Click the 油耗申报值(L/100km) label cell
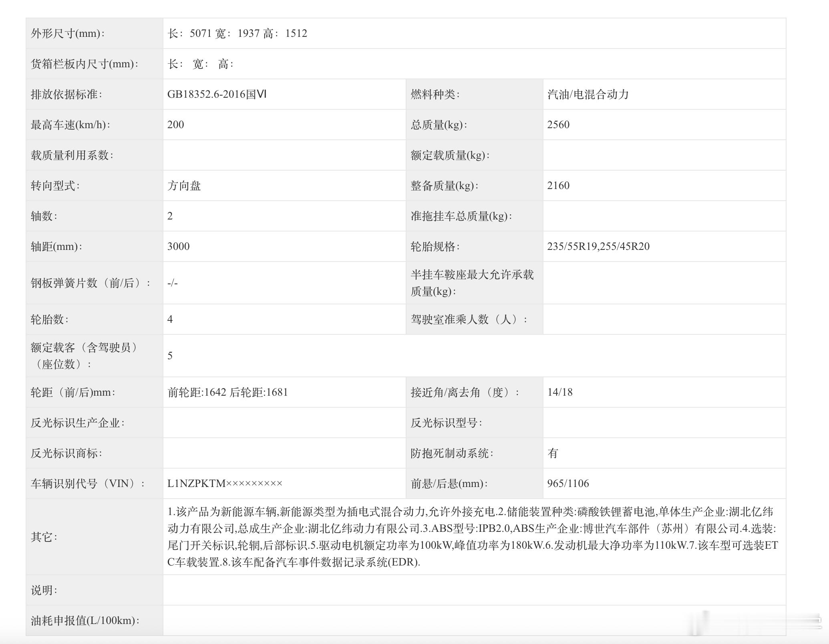The height and width of the screenshot is (644, 829). pos(85,620)
